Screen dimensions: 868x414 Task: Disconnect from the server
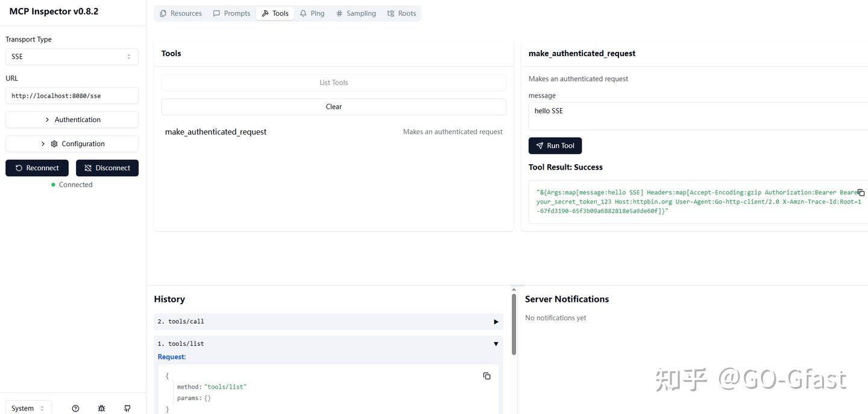107,168
